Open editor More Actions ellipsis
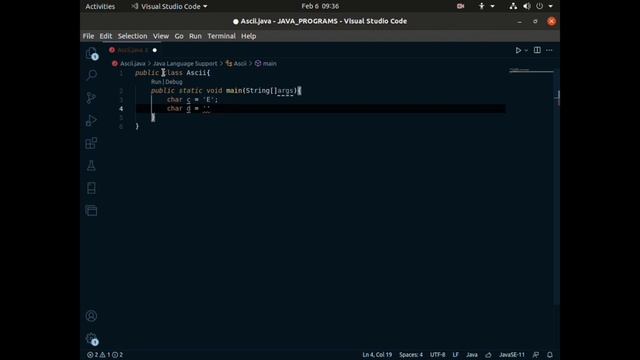640x360 pixels. click(x=549, y=50)
